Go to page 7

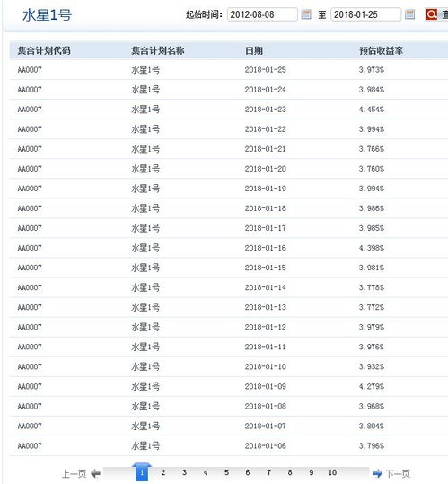click(268, 472)
